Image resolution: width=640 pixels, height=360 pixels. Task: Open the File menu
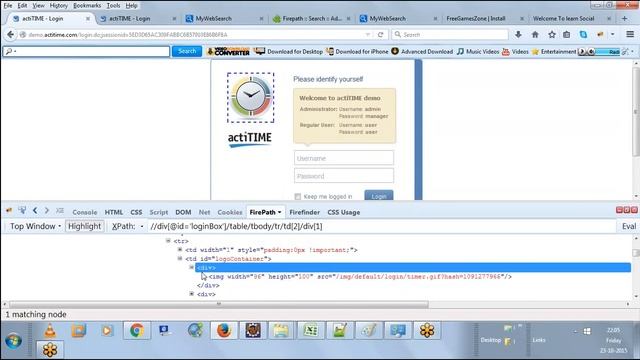click(x=8, y=5)
